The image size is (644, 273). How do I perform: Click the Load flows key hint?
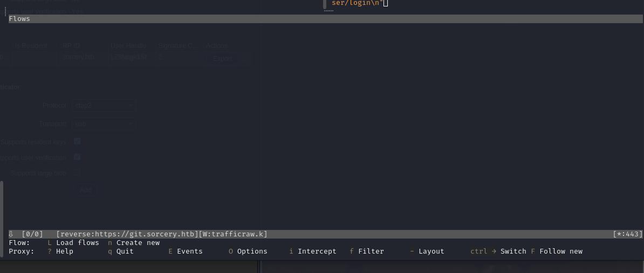coord(73,243)
